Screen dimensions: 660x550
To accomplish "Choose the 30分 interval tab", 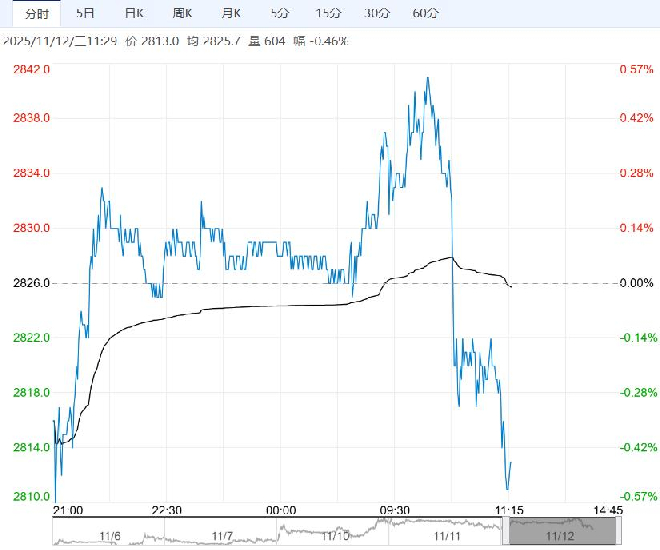I will coord(377,13).
